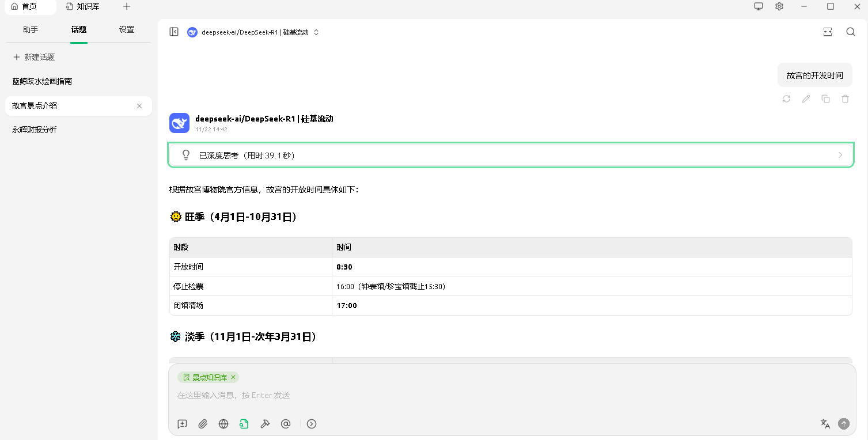The height and width of the screenshot is (440, 868).
Task: Send the message with the arrow button
Action: (844, 424)
